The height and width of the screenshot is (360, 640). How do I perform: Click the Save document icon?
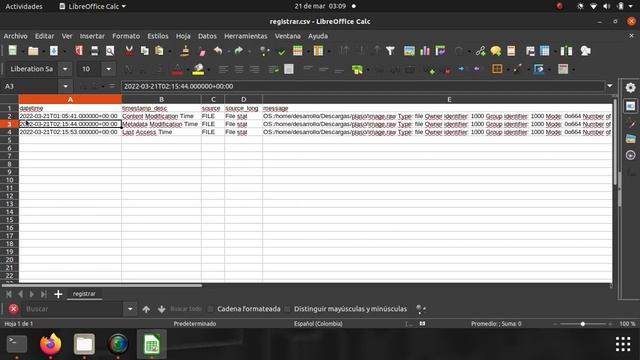pos(54,51)
